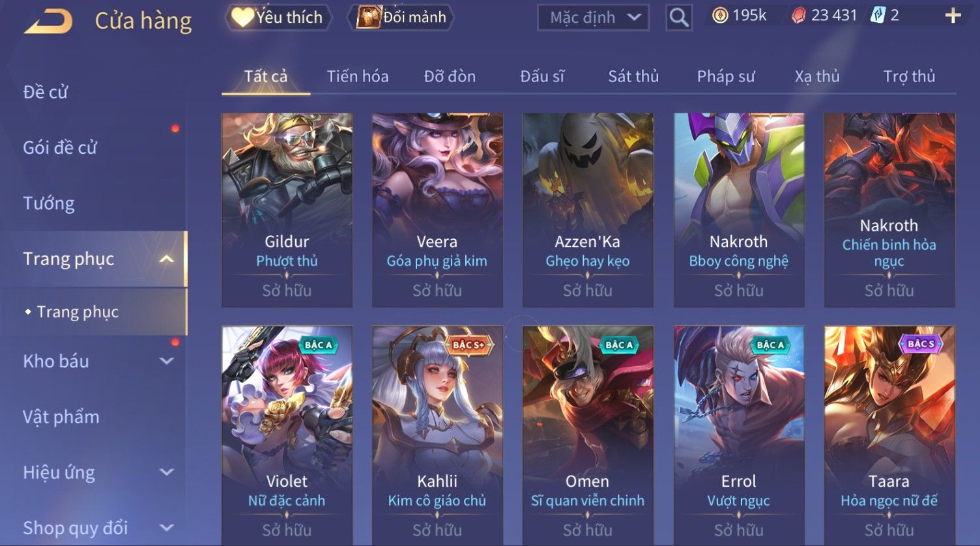Image resolution: width=980 pixels, height=546 pixels.
Task: Click the chest icon on Đổi mảnh
Action: (368, 17)
